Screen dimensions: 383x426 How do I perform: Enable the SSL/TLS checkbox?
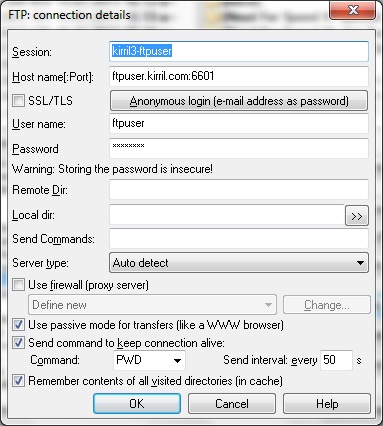click(x=18, y=100)
